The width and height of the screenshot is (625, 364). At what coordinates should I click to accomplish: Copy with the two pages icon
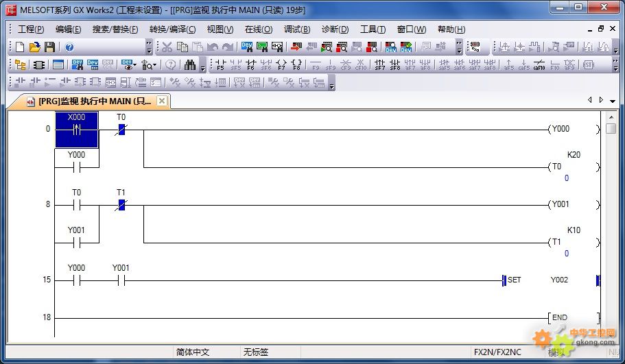(182, 47)
